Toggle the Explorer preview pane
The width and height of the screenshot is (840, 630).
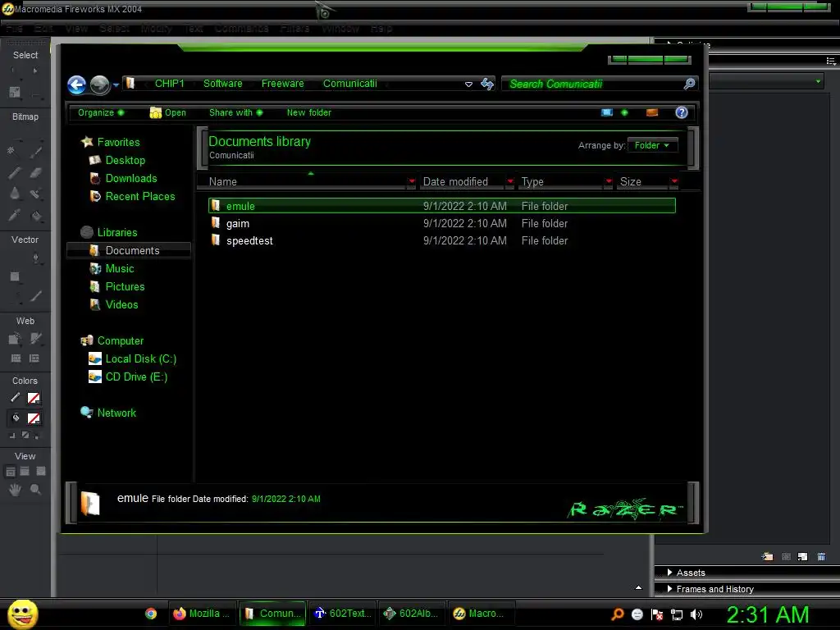[652, 112]
